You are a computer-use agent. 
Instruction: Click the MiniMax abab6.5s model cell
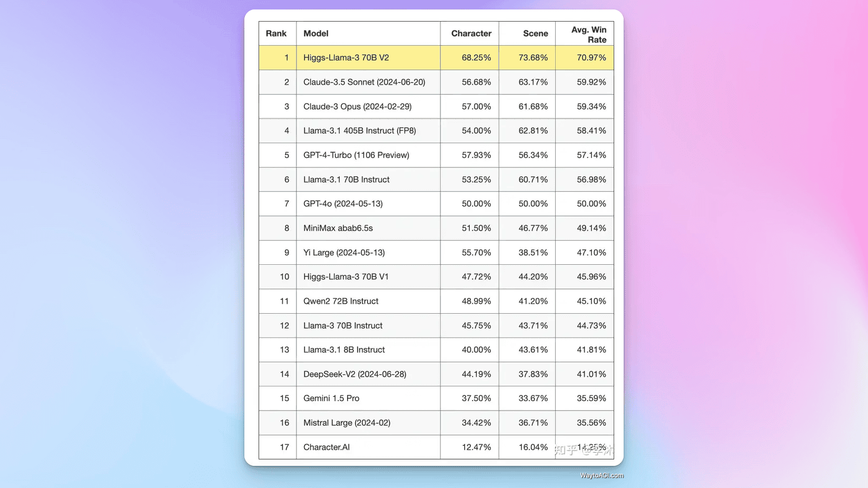tap(368, 228)
